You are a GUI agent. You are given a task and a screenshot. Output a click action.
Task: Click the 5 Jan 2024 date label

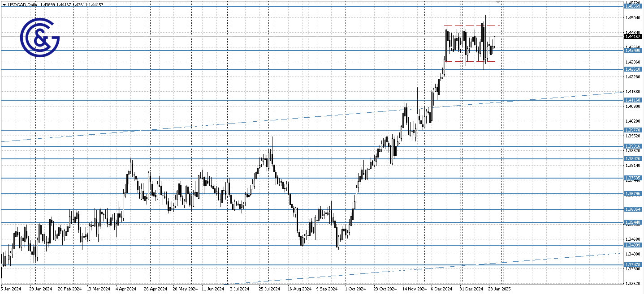click(x=11, y=289)
